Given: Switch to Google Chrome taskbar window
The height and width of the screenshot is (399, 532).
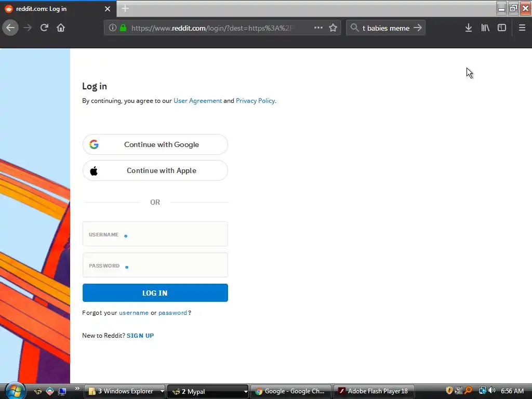Looking at the screenshot, I should coord(291,391).
